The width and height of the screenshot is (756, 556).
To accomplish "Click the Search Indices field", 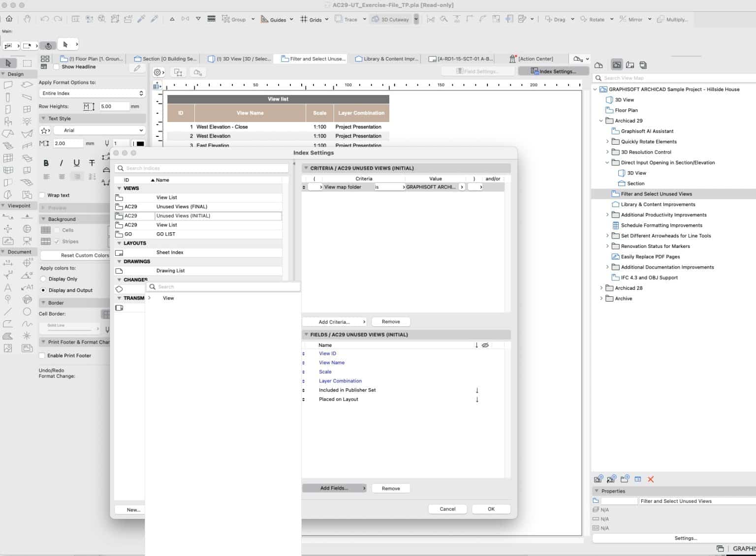I will click(x=202, y=168).
